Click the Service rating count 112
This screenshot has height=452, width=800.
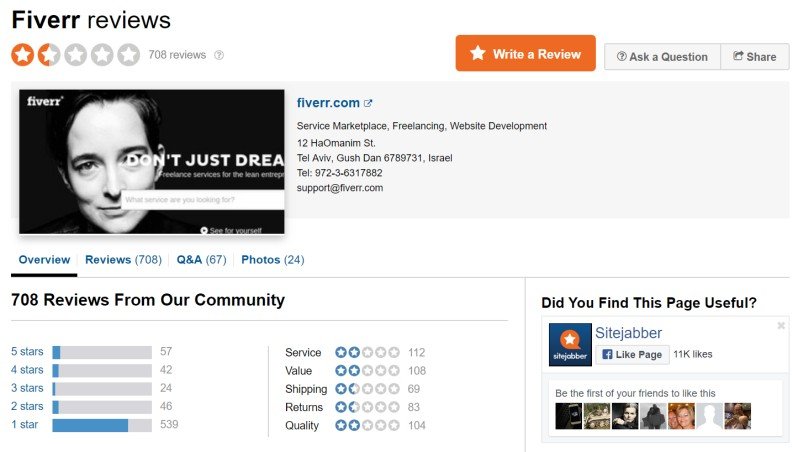(x=416, y=353)
